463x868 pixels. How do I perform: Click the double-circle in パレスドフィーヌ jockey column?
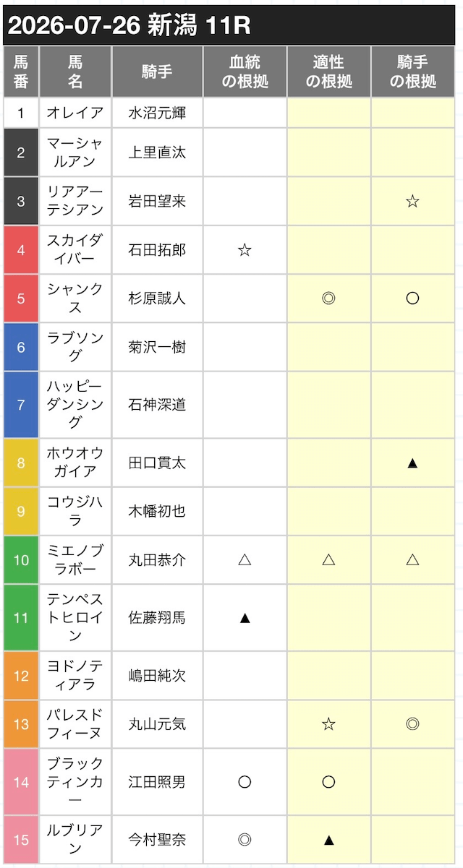(412, 723)
